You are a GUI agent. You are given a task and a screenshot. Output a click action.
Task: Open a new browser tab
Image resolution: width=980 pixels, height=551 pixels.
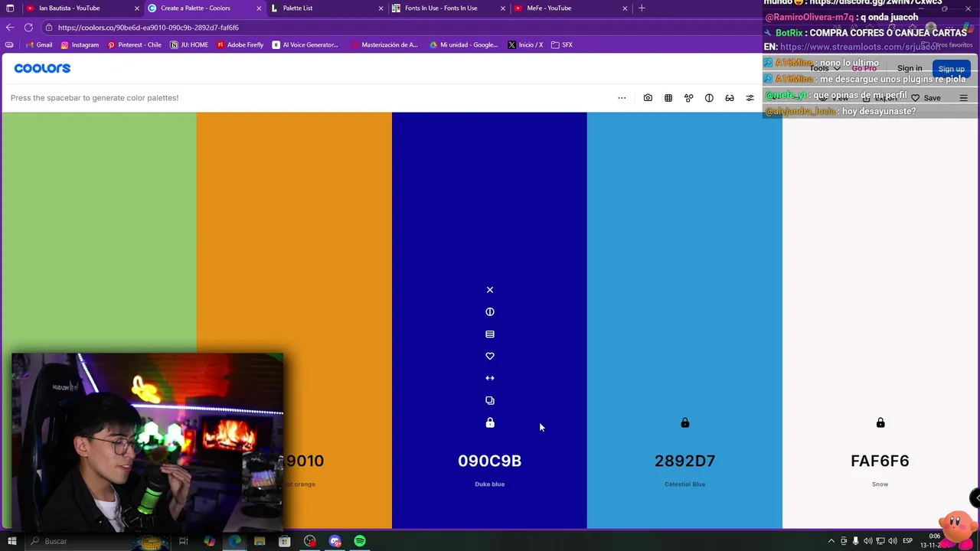(642, 8)
